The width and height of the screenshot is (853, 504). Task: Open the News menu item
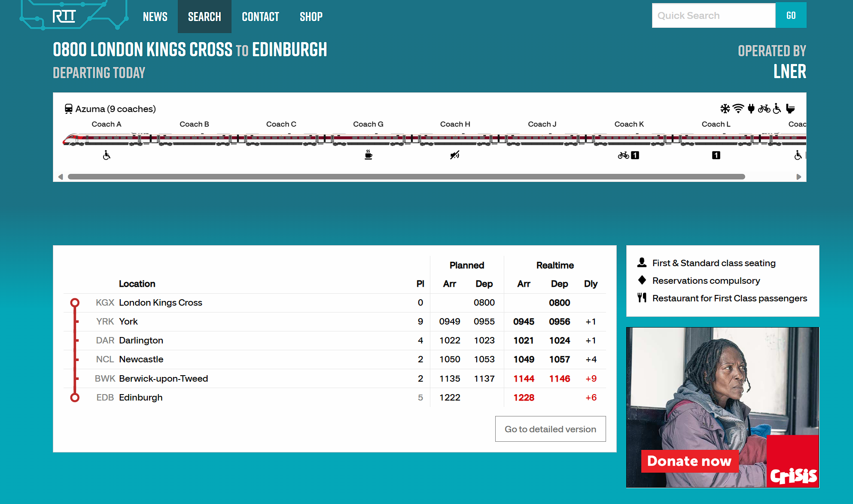[155, 17]
